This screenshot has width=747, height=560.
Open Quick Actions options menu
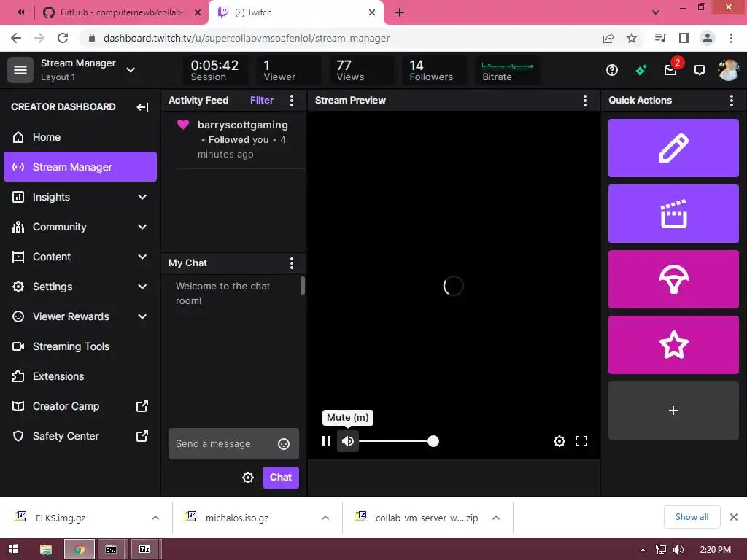coord(731,101)
